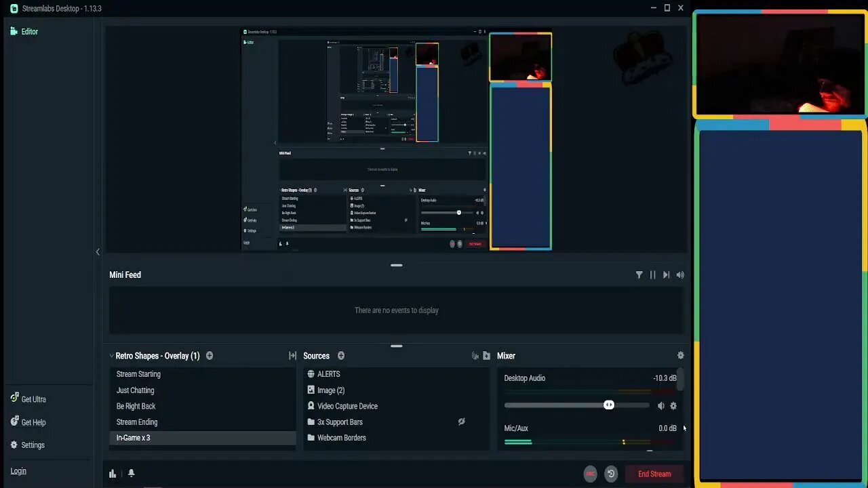The image size is (868, 488).
Task: Select the Be Right Back scene
Action: tap(203, 406)
